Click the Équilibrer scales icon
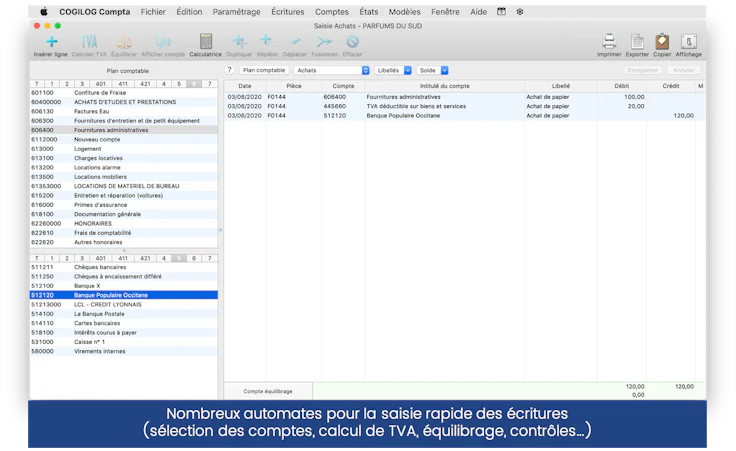Screen dimensions: 736x451 (x=124, y=42)
